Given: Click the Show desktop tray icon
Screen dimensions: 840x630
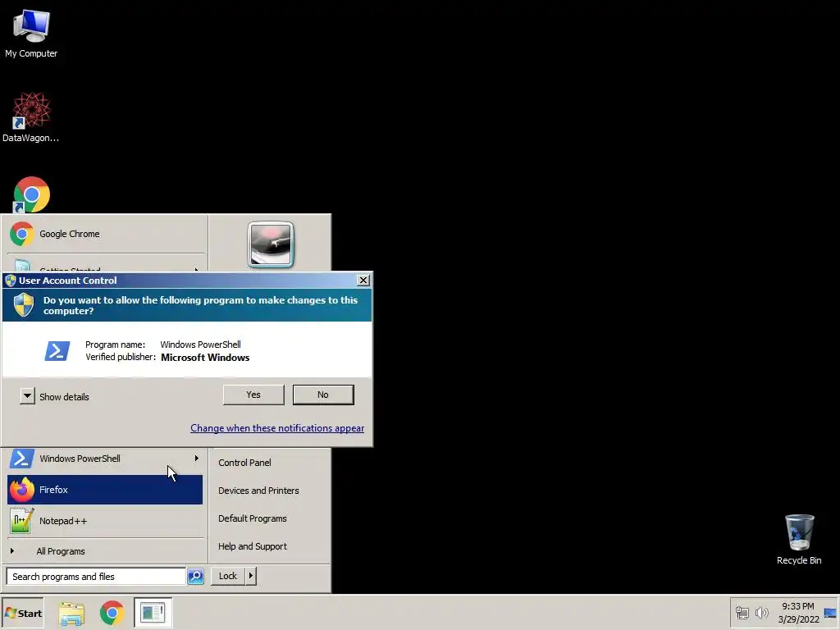Looking at the screenshot, I should click(x=830, y=613).
